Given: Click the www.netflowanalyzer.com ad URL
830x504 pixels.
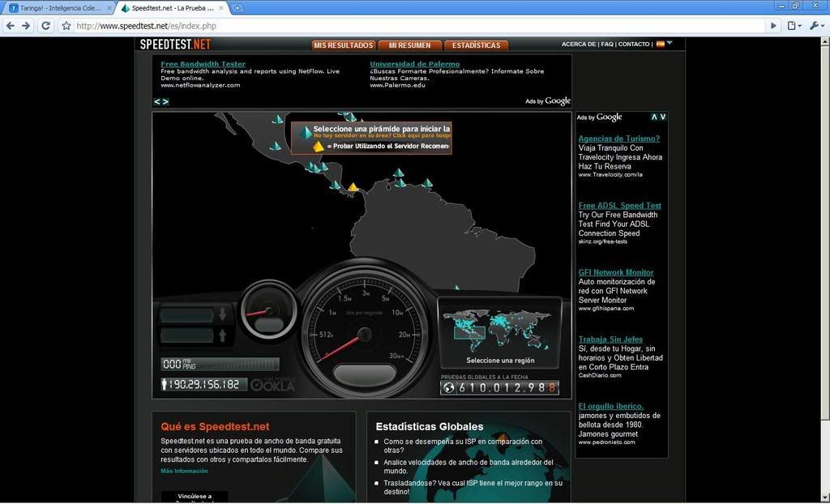Looking at the screenshot, I should pos(201,85).
